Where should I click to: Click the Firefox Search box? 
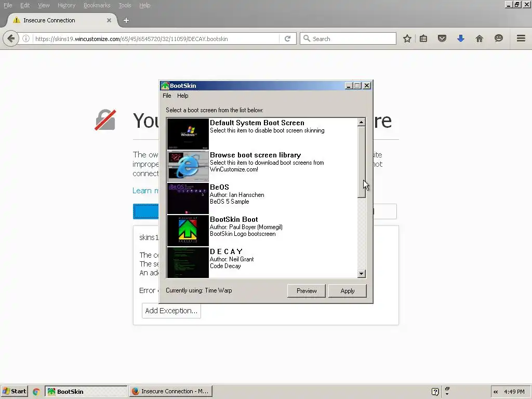[348, 38]
